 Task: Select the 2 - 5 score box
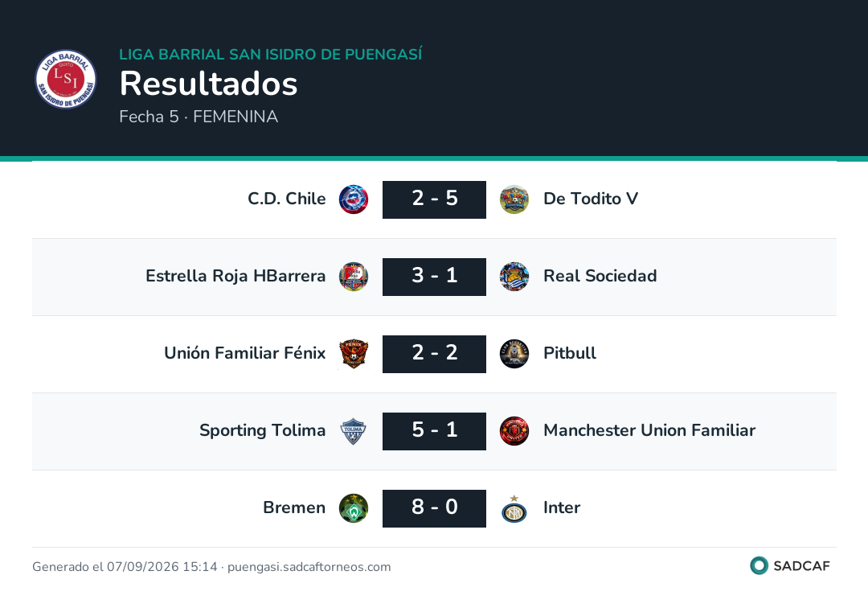coord(435,199)
